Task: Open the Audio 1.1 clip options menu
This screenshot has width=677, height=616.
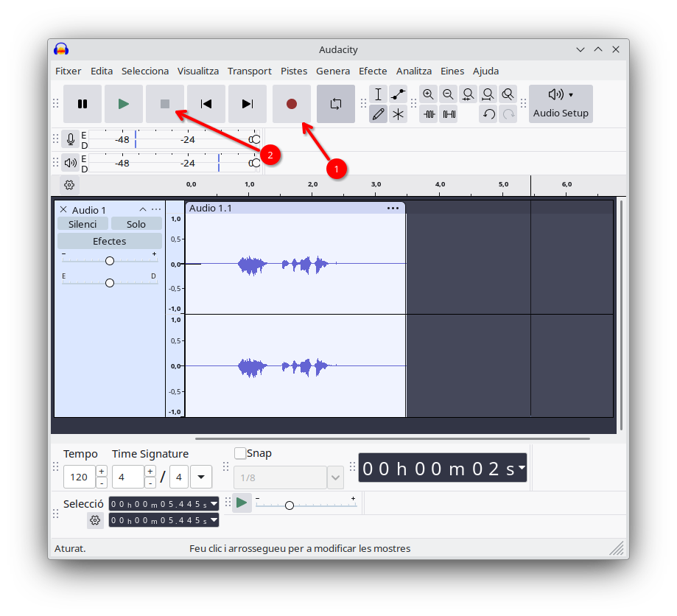Action: click(x=393, y=209)
